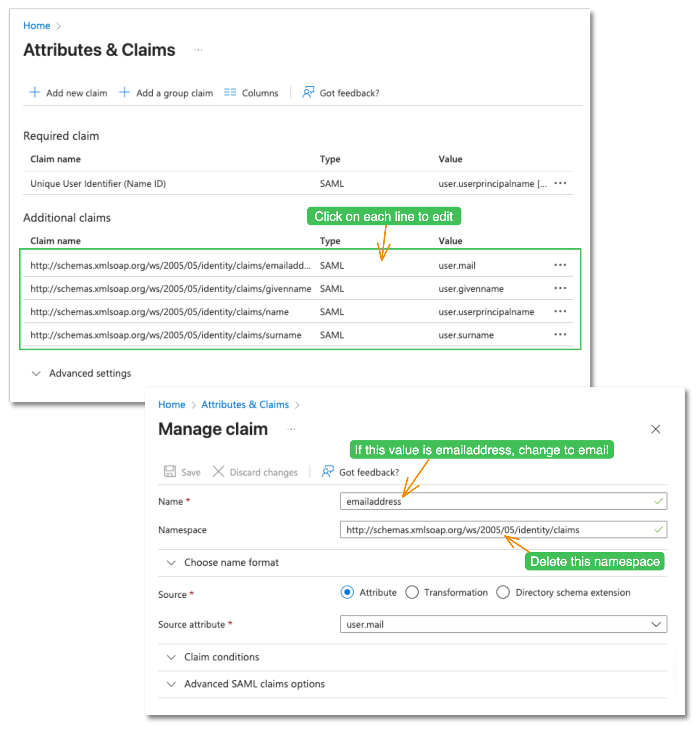Go to Attributes & Claims breadcrumb link
Screen dimensions: 700x731
[x=245, y=404]
